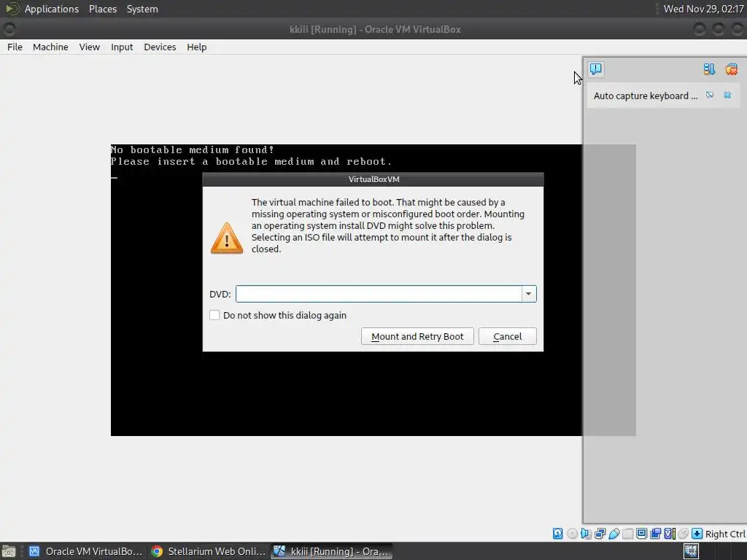The width and height of the screenshot is (747, 560).
Task: Click show desktop icon in bottom panel
Action: (9, 551)
